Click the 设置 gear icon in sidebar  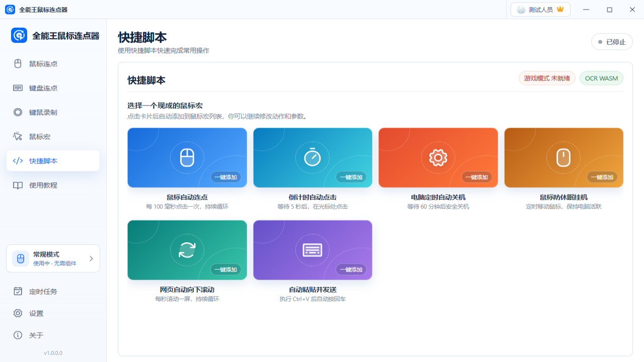click(x=18, y=313)
